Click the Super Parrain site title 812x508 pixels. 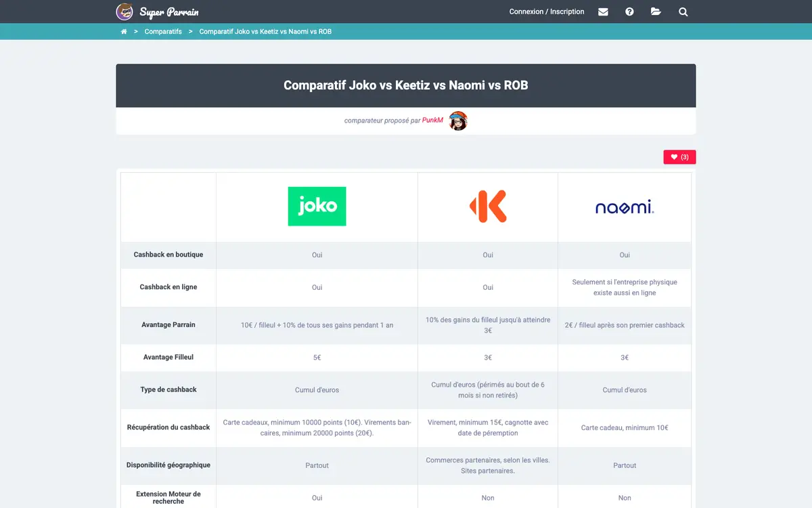tap(169, 12)
